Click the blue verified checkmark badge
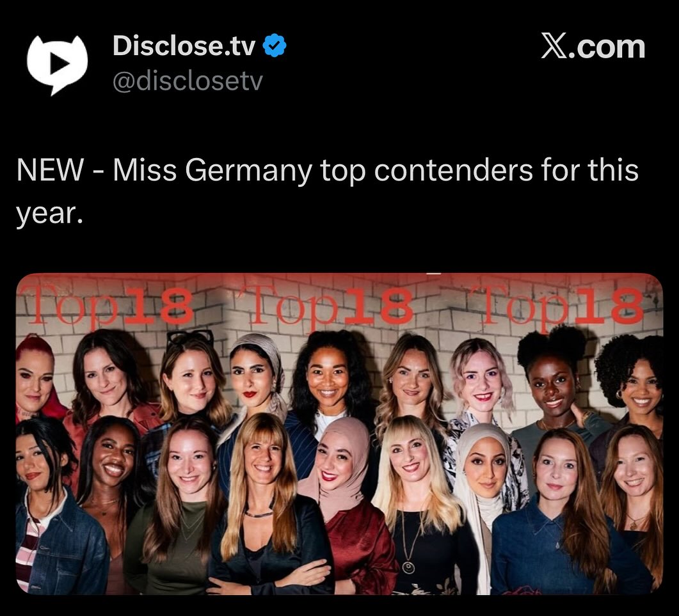Viewport: 679px width, 616px height. [275, 45]
